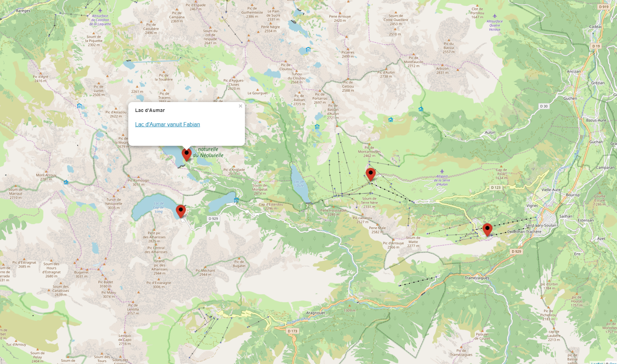Screen dimensions: 617x364
Task: Click on the Lac de l'Oule lake
Action: [x=299, y=182]
